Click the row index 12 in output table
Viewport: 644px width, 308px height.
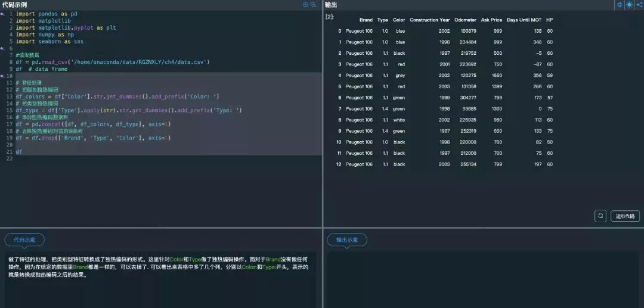click(339, 164)
